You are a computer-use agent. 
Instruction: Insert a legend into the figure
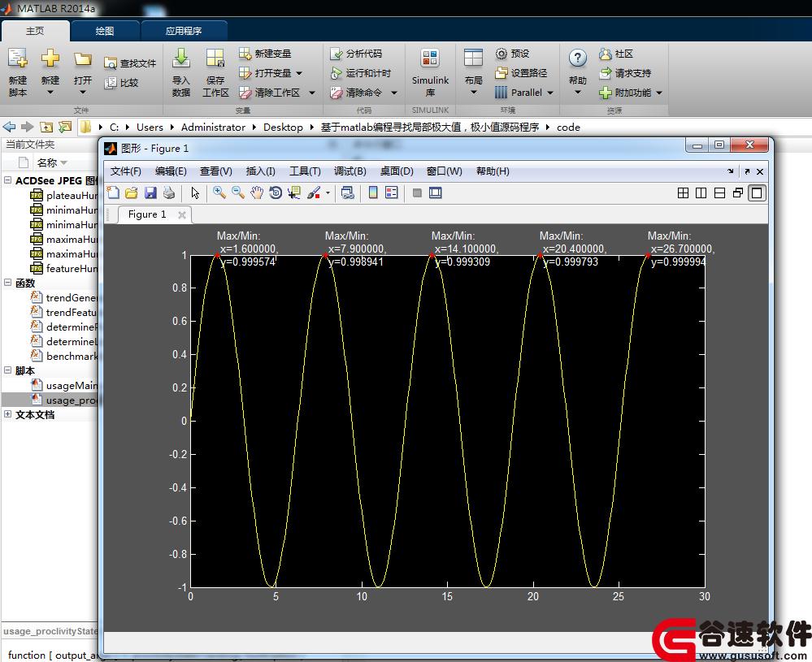(392, 193)
